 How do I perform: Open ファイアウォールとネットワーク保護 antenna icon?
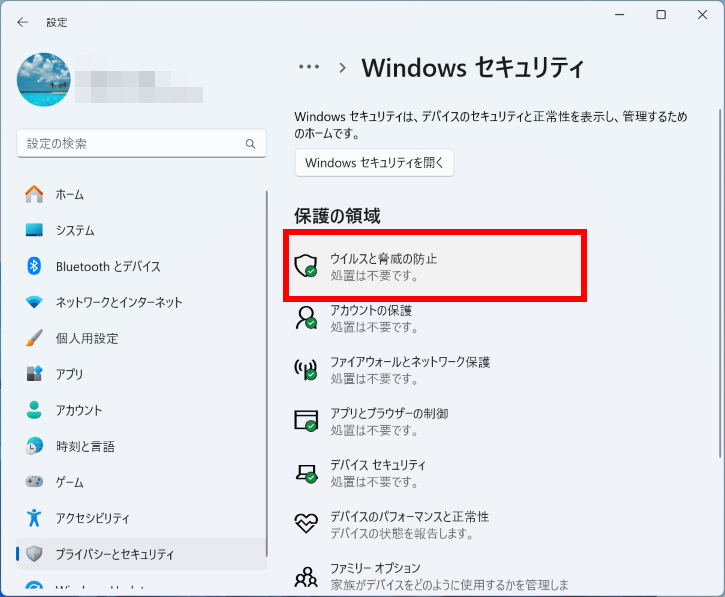point(306,369)
